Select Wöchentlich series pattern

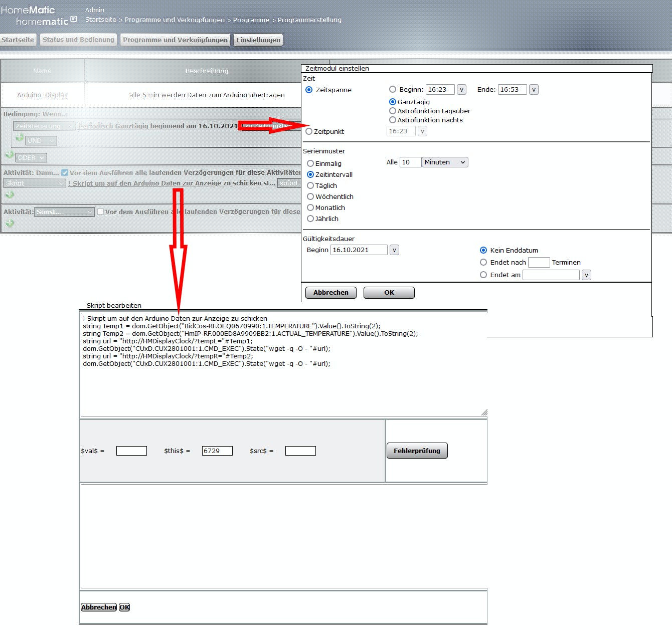coord(310,196)
